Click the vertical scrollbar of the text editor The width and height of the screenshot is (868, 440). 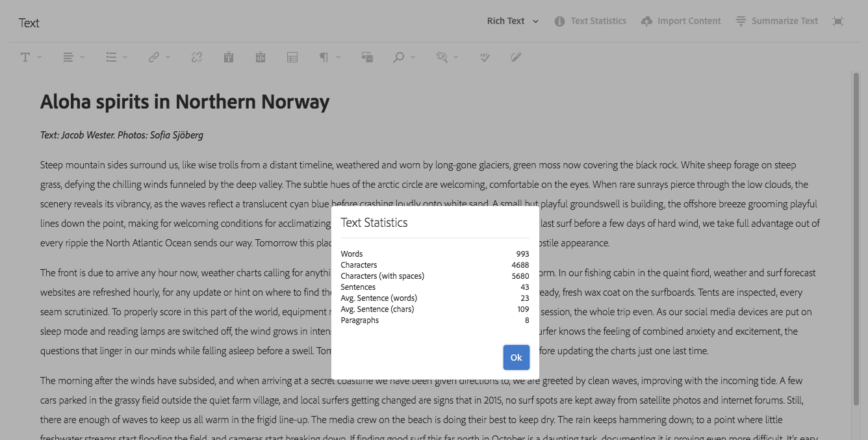pyautogui.click(x=856, y=240)
